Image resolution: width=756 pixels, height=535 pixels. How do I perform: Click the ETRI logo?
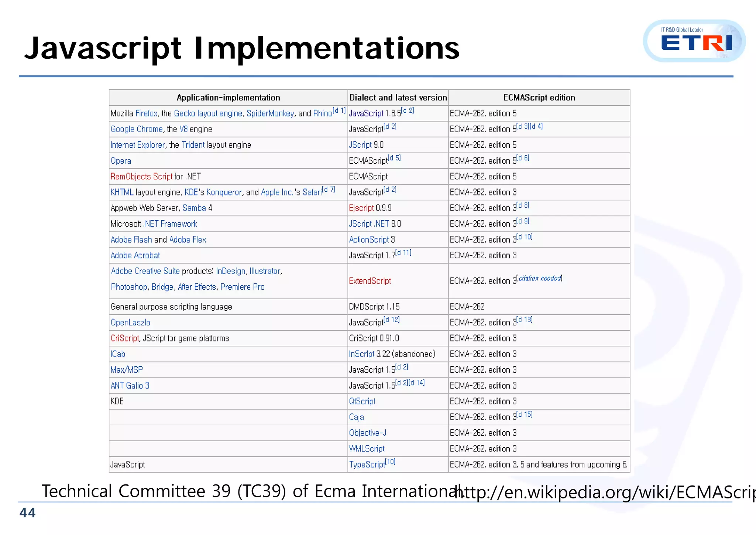(x=694, y=41)
